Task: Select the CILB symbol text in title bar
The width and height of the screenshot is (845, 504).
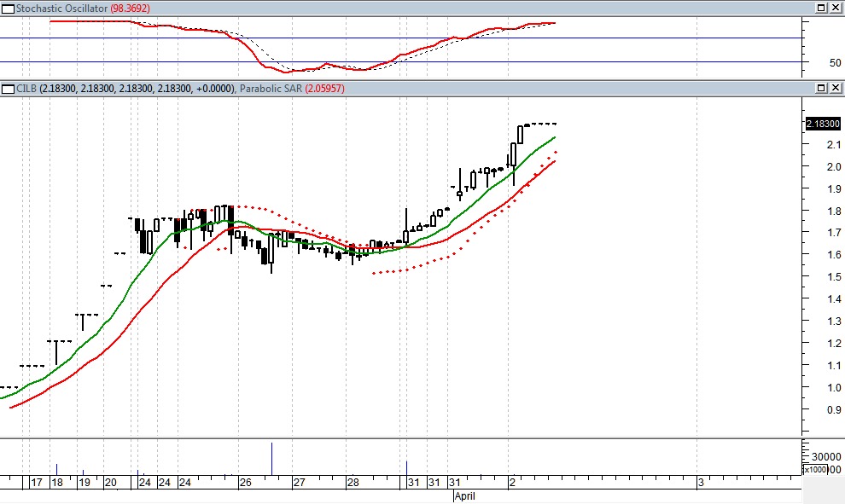Action: (x=27, y=89)
